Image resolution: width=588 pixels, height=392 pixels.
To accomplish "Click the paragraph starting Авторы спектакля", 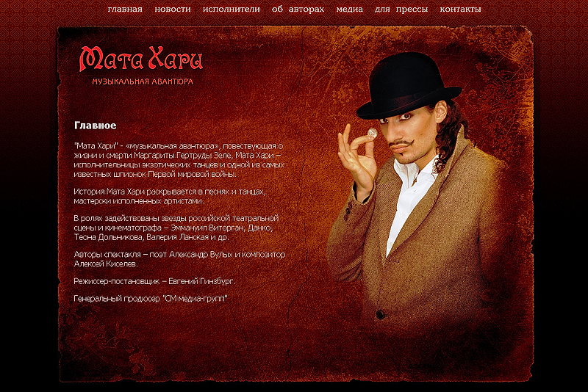I will pos(179,258).
